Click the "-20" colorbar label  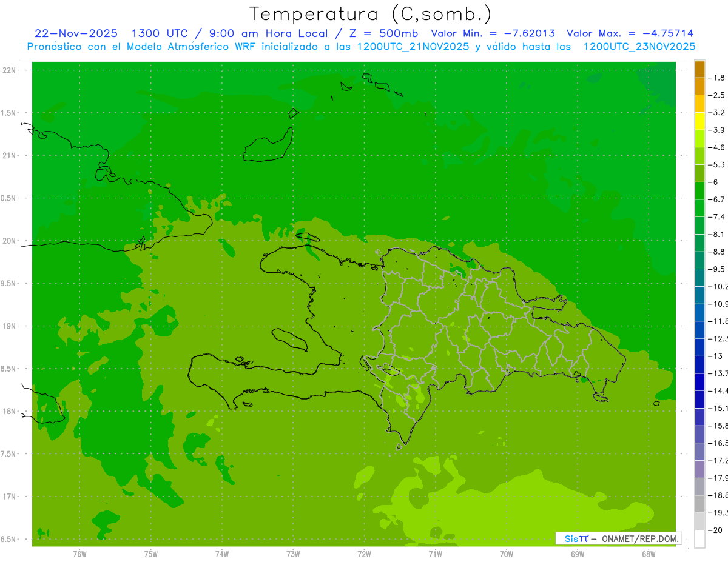(x=716, y=530)
